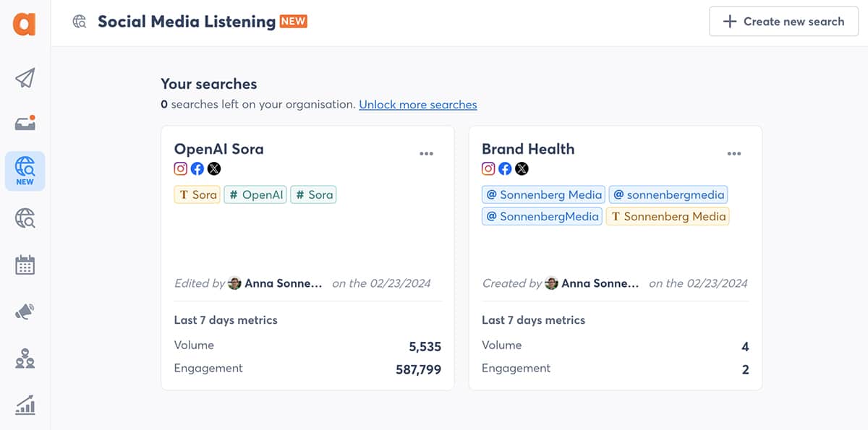Follow the Unlock more searches link

pyautogui.click(x=418, y=104)
